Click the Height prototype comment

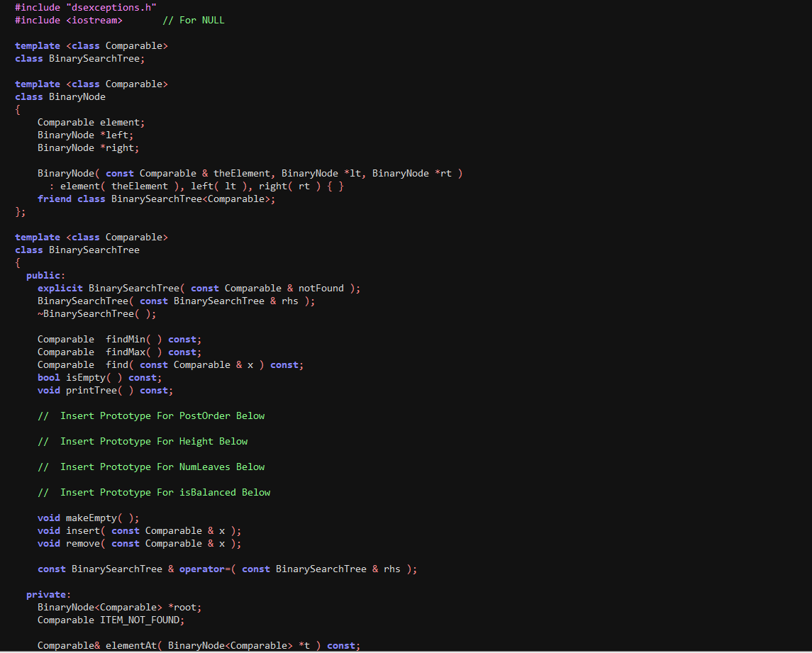coord(142,441)
